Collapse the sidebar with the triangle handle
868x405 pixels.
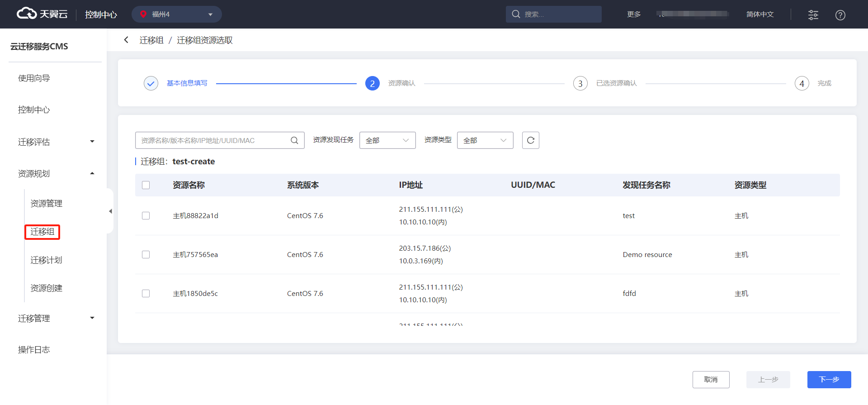click(x=110, y=211)
